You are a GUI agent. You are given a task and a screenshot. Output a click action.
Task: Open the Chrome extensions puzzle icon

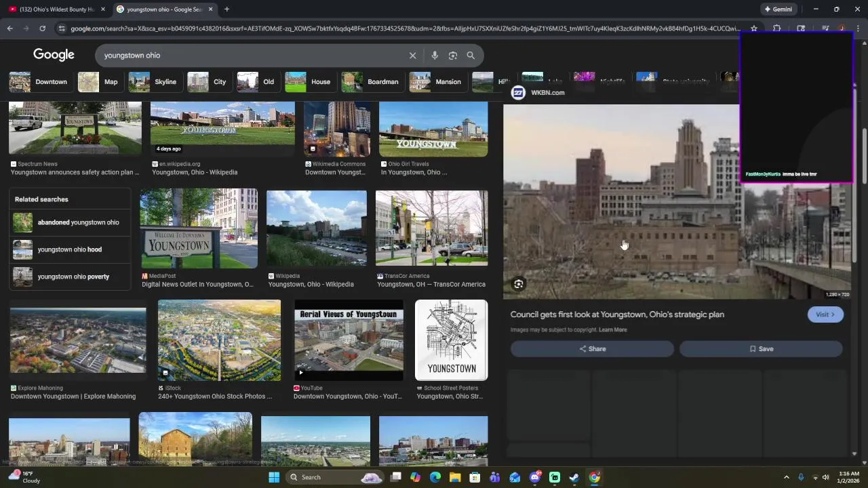[776, 28]
